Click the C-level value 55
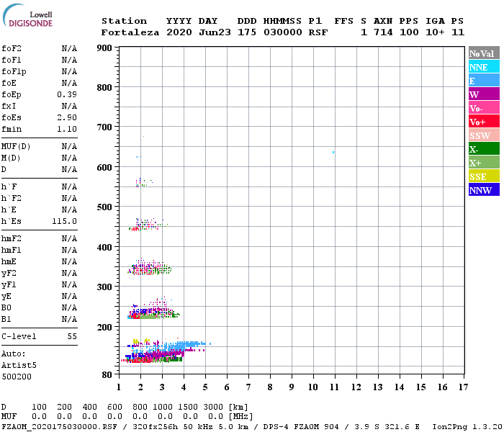The height and width of the screenshot is (432, 504). click(72, 336)
